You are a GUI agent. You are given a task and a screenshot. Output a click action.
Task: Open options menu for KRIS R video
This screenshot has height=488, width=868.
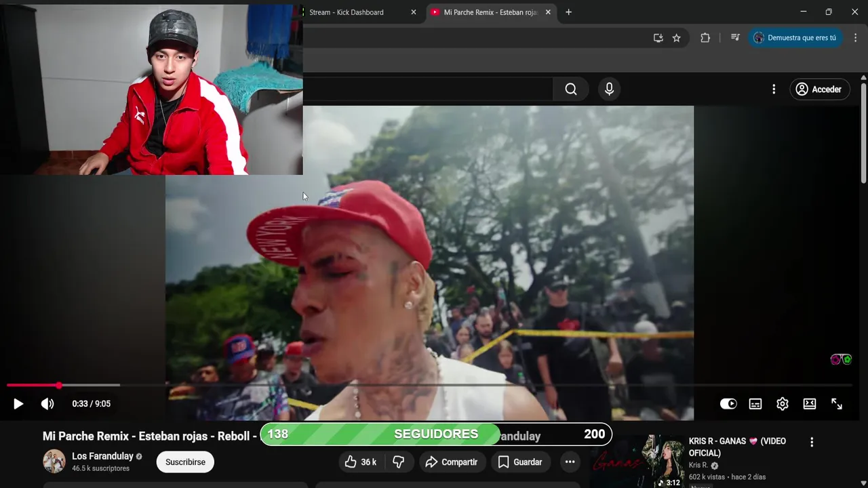[812, 442]
